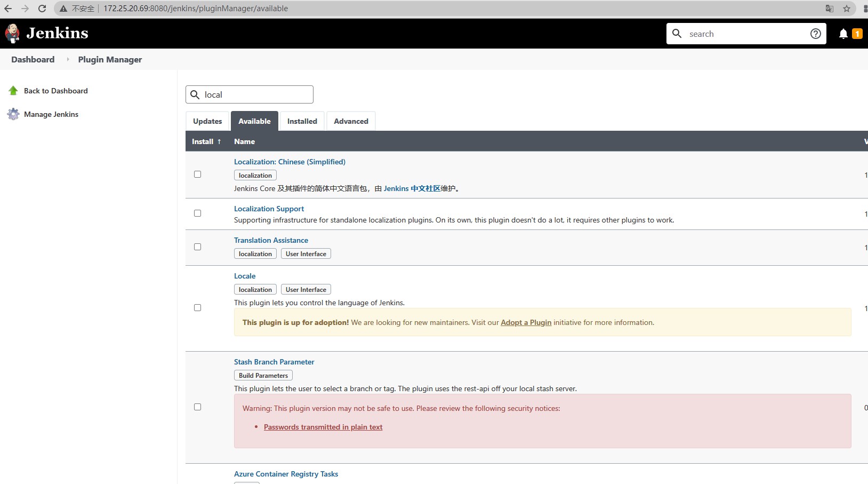Open Manage Jenkins link
868x484 pixels.
(51, 114)
